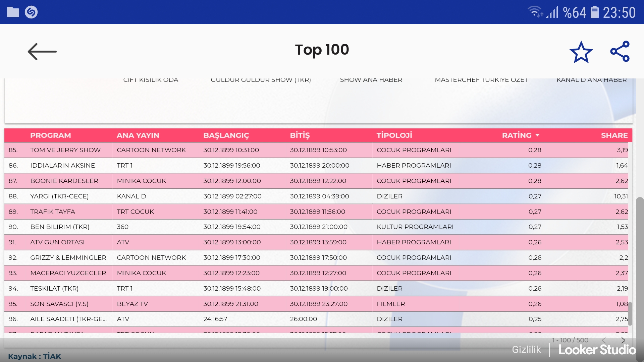Open the Gizlilik privacy link

point(526,350)
